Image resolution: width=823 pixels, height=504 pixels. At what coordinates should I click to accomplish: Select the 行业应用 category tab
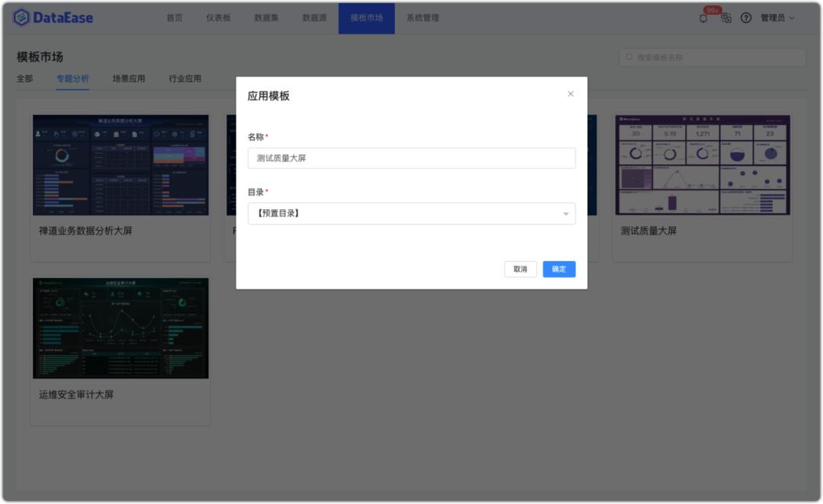[x=186, y=78]
